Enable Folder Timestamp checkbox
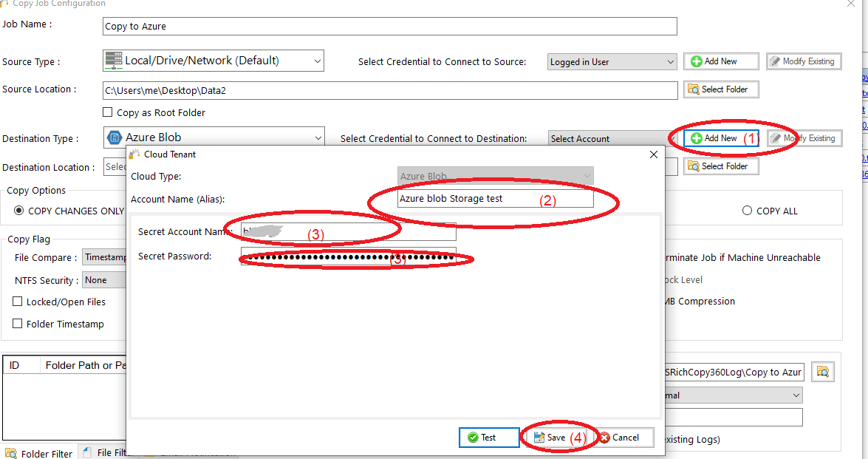 click(x=17, y=323)
